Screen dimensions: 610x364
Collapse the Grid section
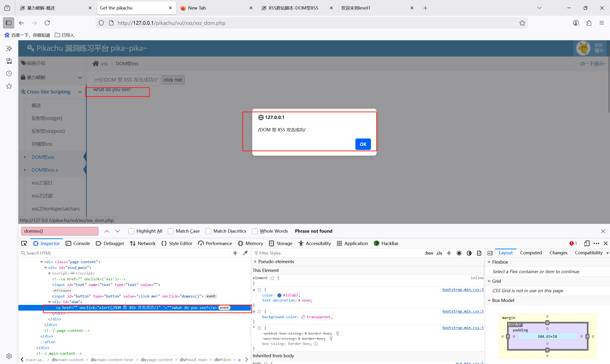[489, 281]
